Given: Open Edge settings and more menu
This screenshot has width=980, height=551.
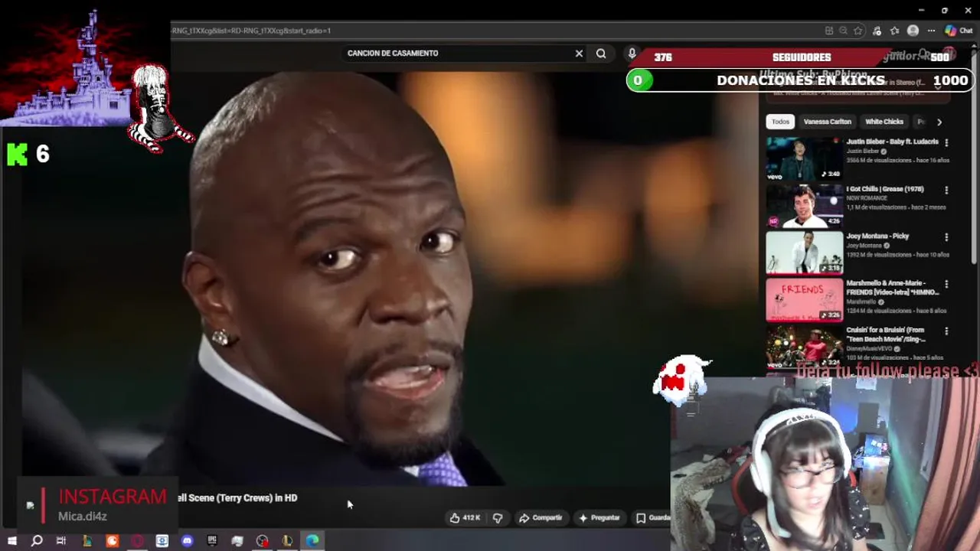Looking at the screenshot, I should (931, 31).
